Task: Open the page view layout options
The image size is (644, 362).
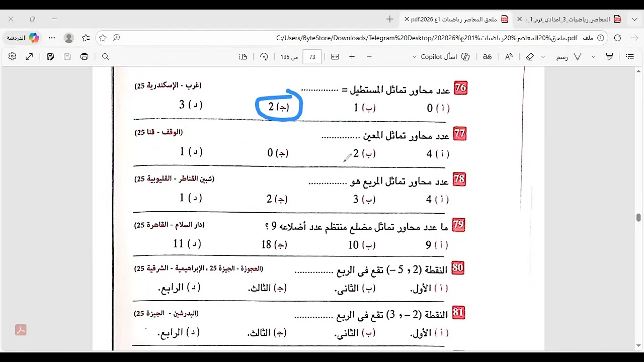Action: click(x=243, y=57)
